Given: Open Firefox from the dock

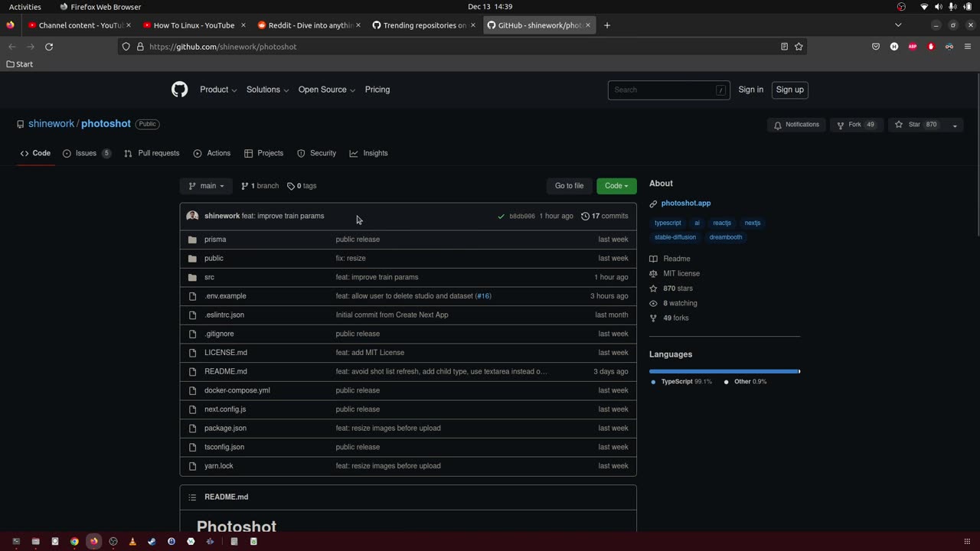Looking at the screenshot, I should [x=93, y=541].
